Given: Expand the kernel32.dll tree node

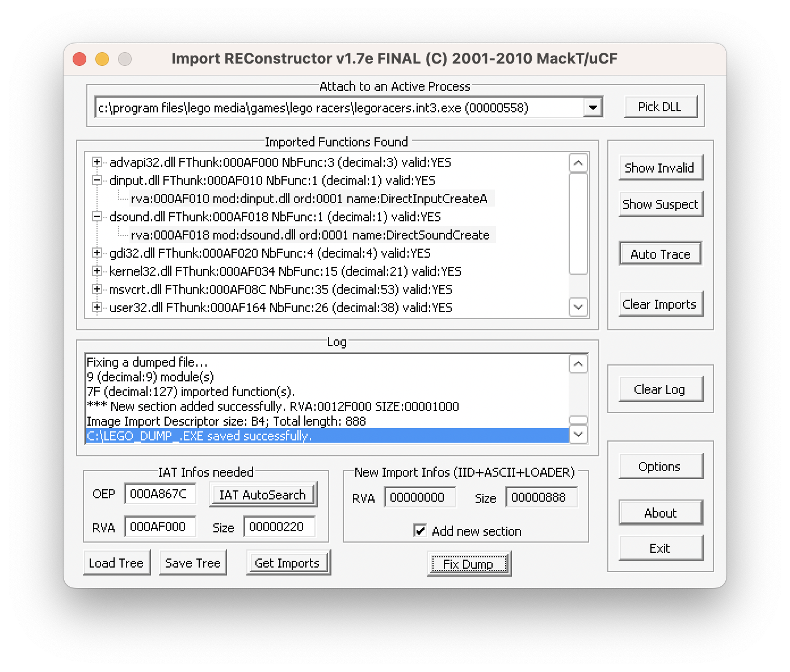Looking at the screenshot, I should point(97,271).
